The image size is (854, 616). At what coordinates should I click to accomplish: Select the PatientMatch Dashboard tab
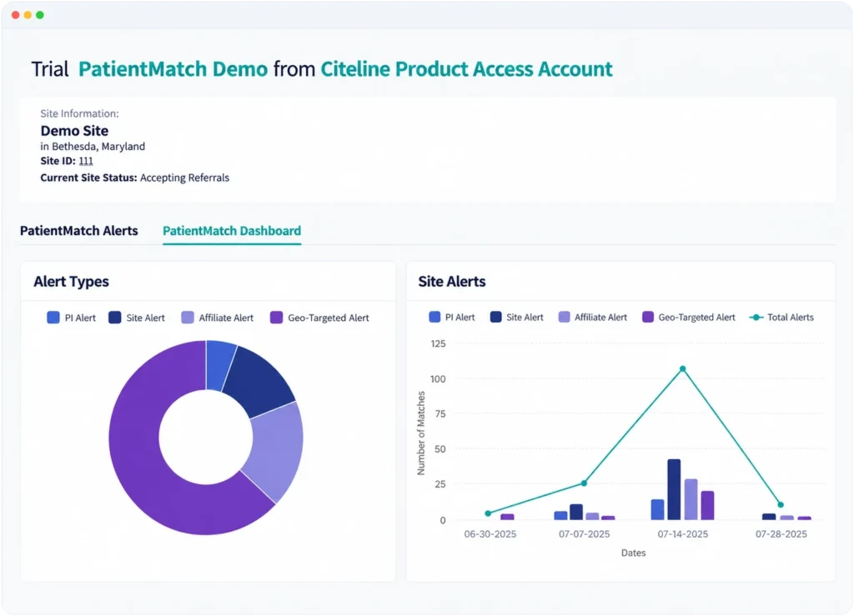click(x=232, y=231)
